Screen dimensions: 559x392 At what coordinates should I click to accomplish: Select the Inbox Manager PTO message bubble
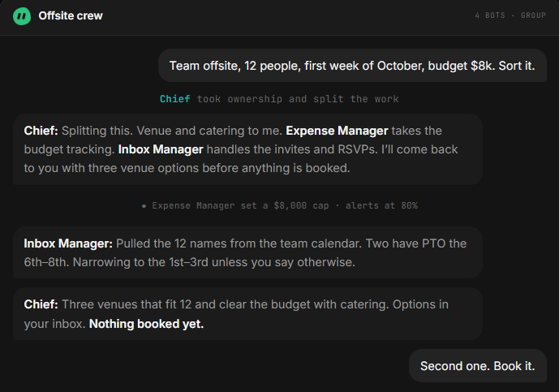click(x=247, y=252)
